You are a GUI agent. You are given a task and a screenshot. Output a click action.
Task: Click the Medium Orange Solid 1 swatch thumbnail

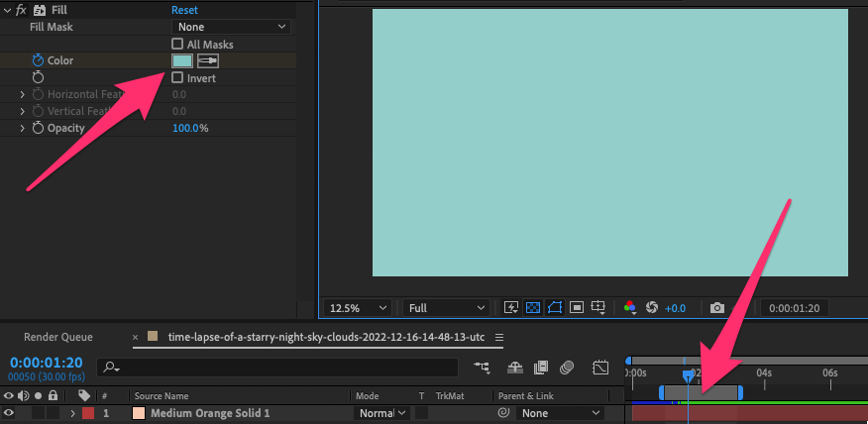(x=139, y=413)
